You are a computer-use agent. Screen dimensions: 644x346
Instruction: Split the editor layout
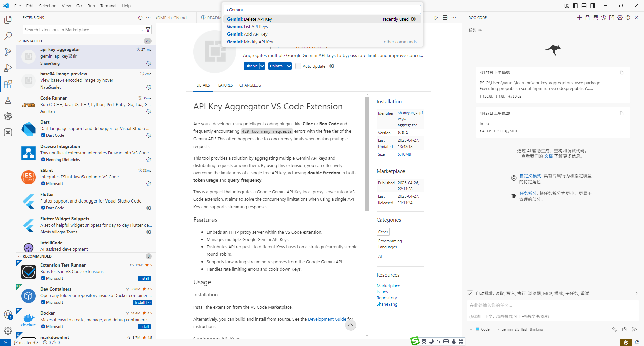click(445, 18)
